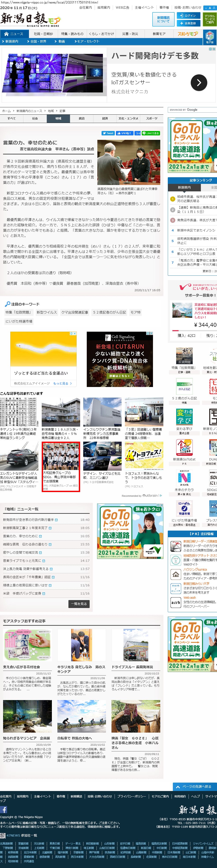Open 新発田市が空き家の行政代執行着手 article link
This screenshot has height=868, width=217.
[28, 520]
